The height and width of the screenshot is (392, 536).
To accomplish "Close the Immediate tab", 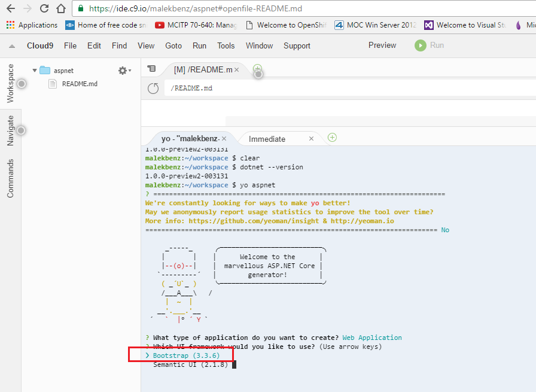I will click(311, 138).
